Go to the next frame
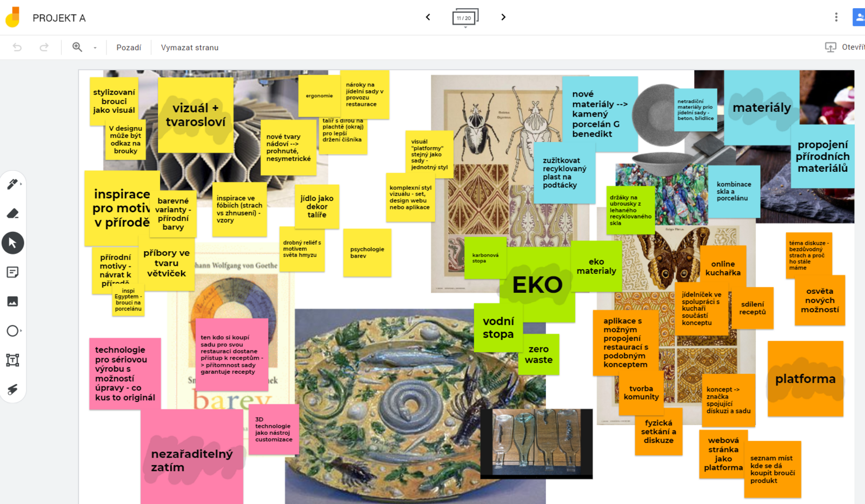 point(503,17)
